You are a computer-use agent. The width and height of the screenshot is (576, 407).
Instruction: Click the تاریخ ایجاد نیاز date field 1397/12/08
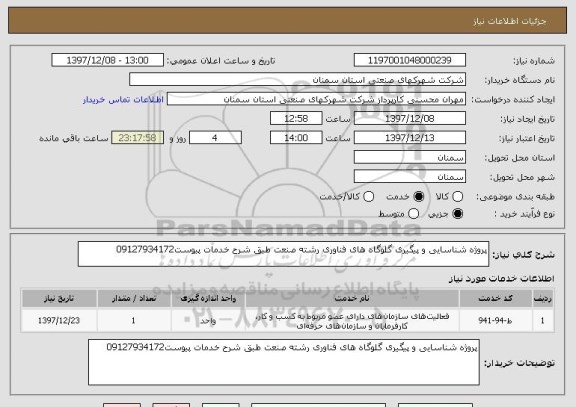tap(410, 118)
